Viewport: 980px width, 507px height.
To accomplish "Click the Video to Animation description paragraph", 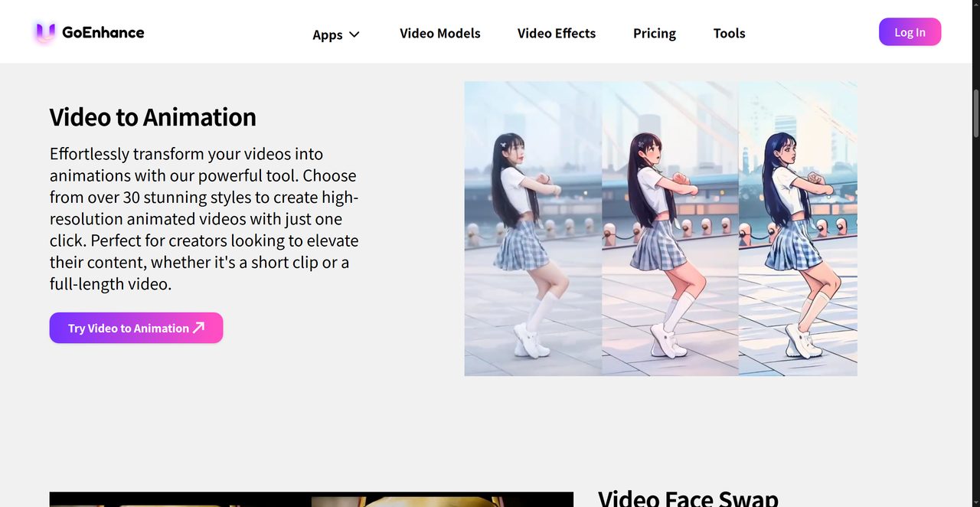I will (204, 219).
